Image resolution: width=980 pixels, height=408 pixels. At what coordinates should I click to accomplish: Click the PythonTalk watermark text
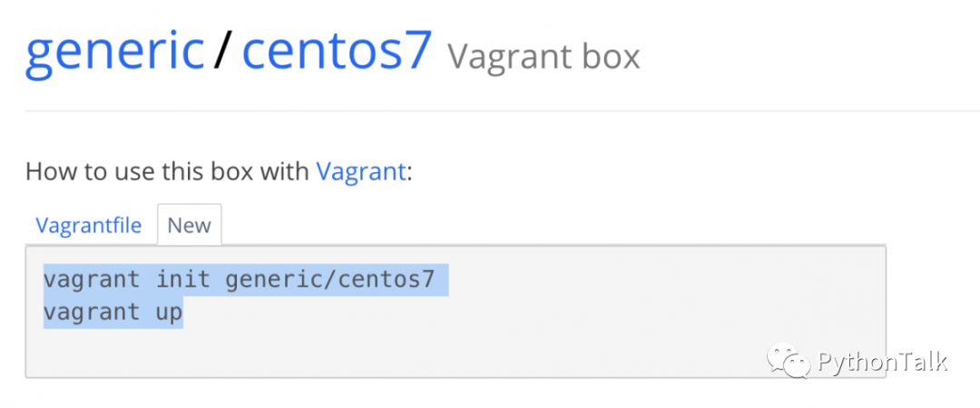pos(882,362)
